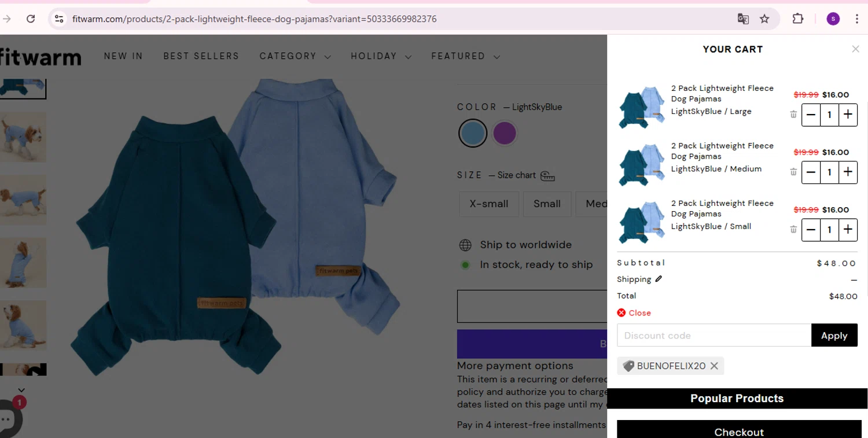Edit shipping with the pencil icon
Screen dimensions: 868x438
[x=659, y=279]
